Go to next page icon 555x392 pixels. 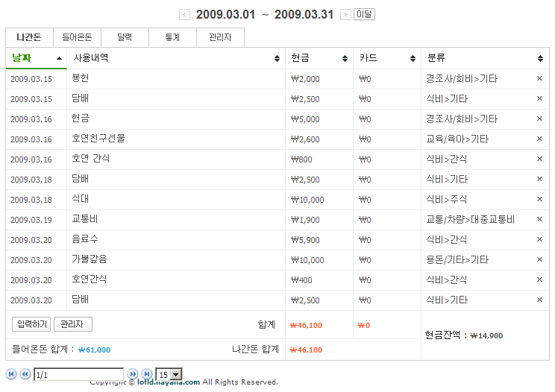133,374
